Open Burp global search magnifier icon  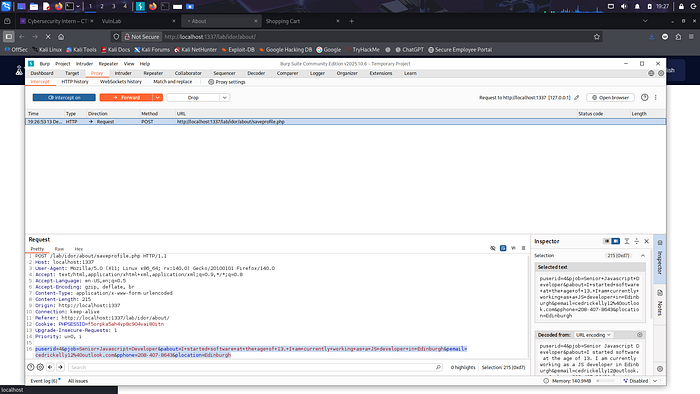pos(651,73)
